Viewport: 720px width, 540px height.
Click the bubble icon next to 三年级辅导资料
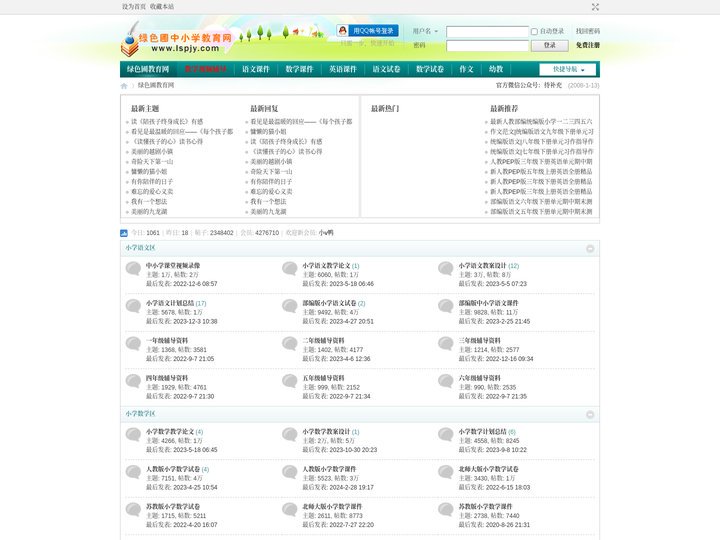(x=446, y=343)
